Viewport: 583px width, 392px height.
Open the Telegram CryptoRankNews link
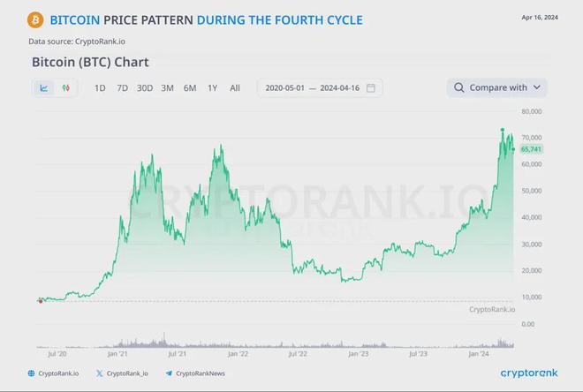pyautogui.click(x=195, y=373)
